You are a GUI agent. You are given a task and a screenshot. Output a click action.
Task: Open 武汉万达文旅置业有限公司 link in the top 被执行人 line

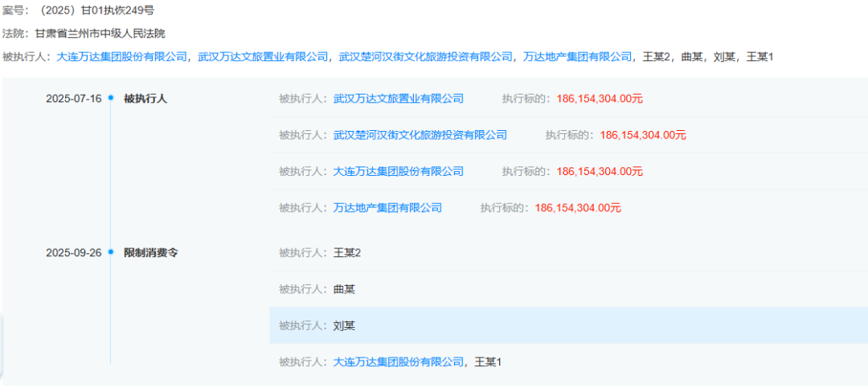(x=263, y=56)
